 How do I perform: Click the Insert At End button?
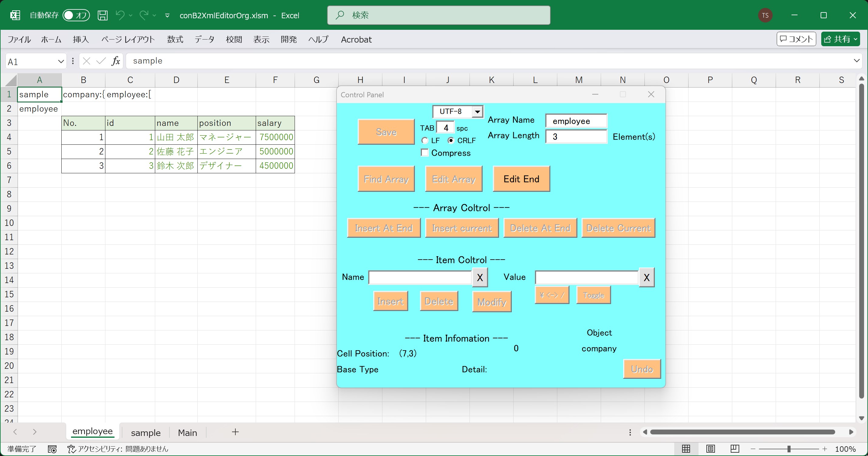pyautogui.click(x=384, y=228)
